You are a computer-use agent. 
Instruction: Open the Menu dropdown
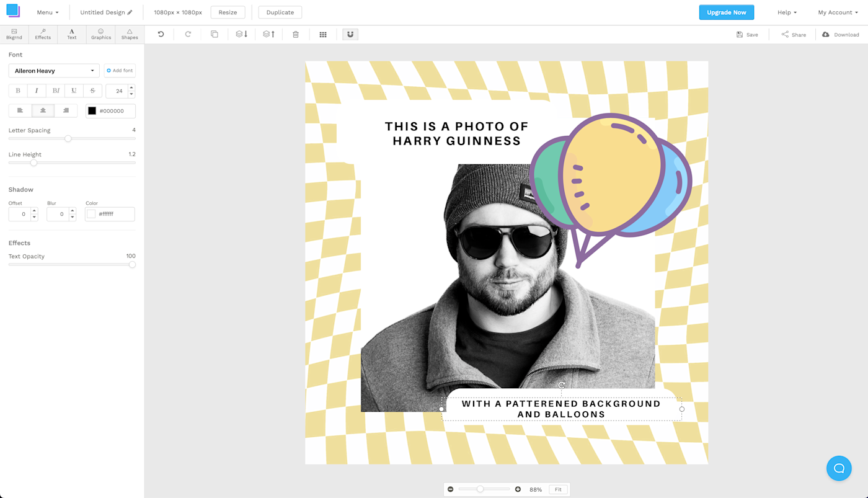pyautogui.click(x=47, y=12)
